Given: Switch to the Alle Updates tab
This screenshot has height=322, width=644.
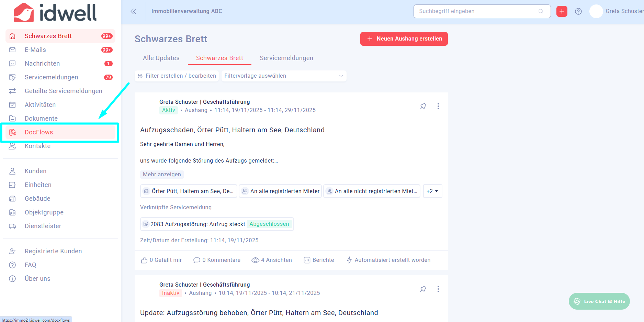Looking at the screenshot, I should point(161,58).
